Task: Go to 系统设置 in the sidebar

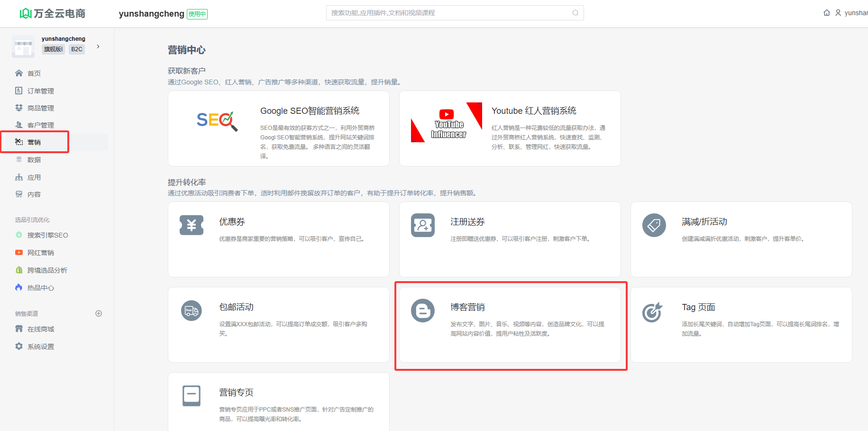Action: point(41,347)
